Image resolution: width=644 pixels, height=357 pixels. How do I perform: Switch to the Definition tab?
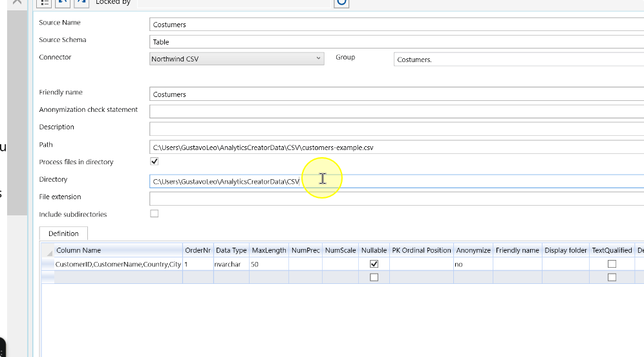click(63, 233)
